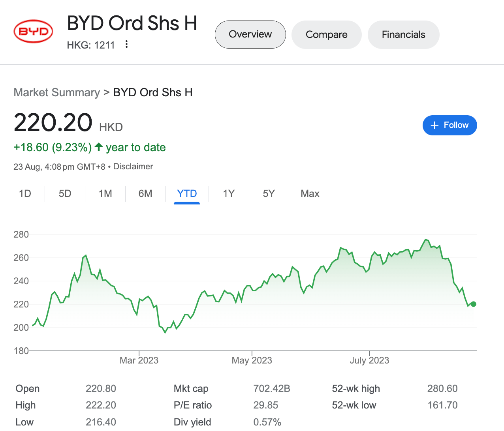The width and height of the screenshot is (504, 431).
Task: Select the YTD time range
Action: (x=187, y=194)
